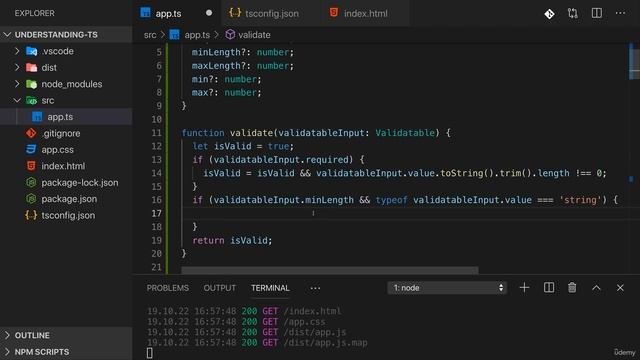Click 'let isValid = true;' text
The image size is (640, 360).
243,146
